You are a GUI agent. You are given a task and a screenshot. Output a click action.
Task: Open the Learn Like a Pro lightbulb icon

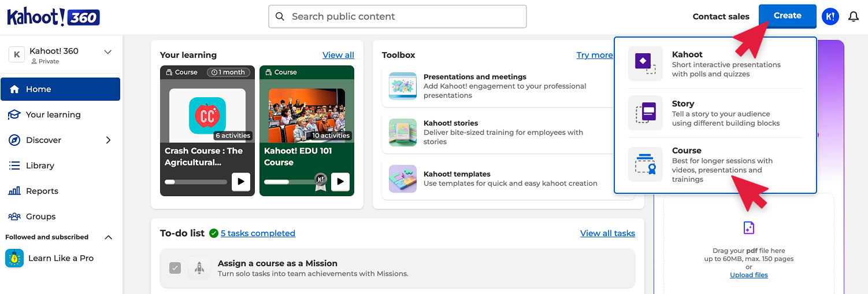pyautogui.click(x=14, y=258)
